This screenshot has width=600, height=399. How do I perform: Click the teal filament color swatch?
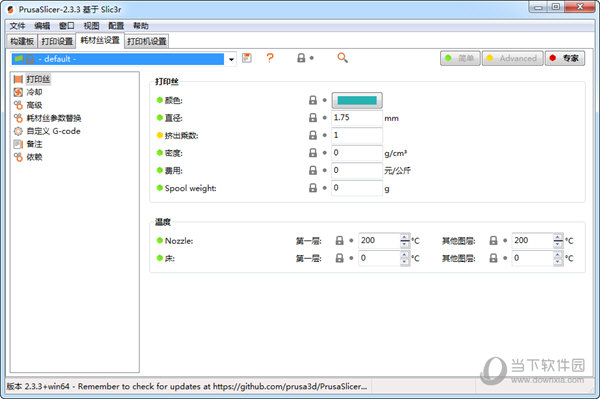click(357, 101)
